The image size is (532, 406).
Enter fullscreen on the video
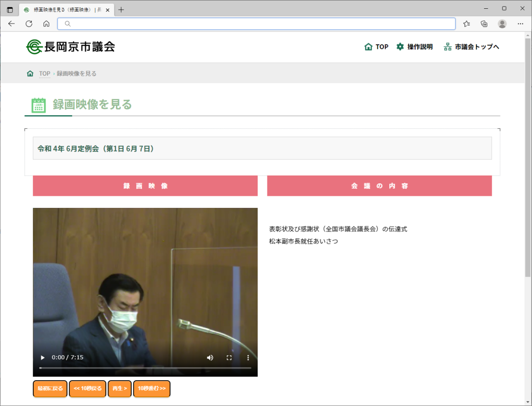point(229,358)
